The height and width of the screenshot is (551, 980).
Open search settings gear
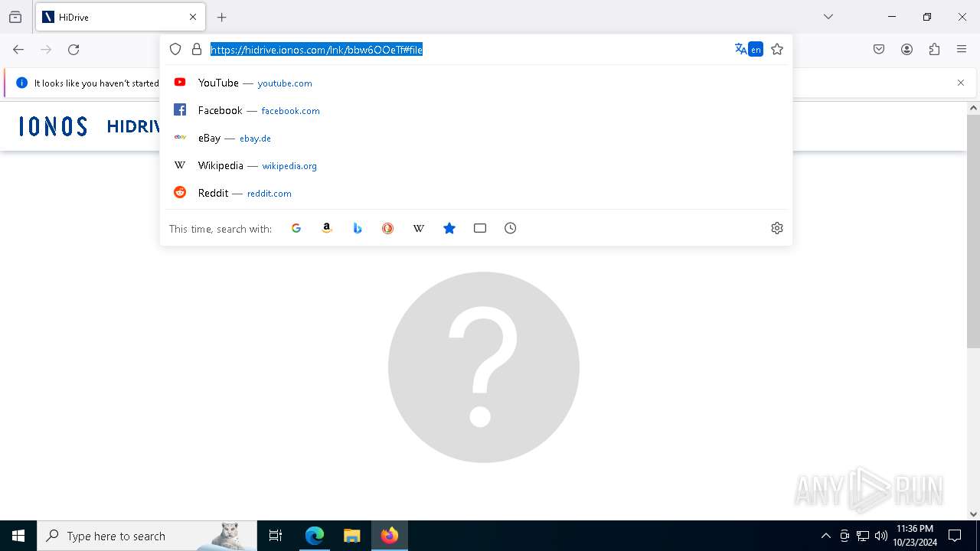tap(777, 228)
